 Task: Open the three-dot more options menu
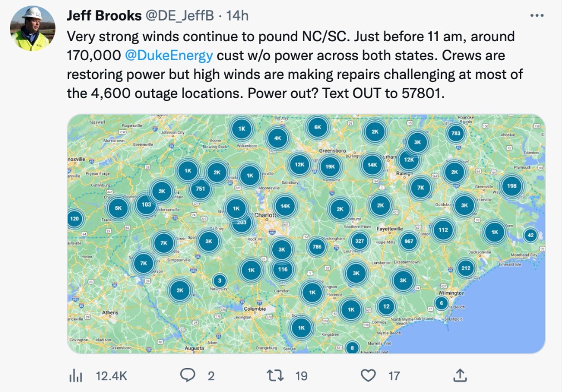pos(537,16)
